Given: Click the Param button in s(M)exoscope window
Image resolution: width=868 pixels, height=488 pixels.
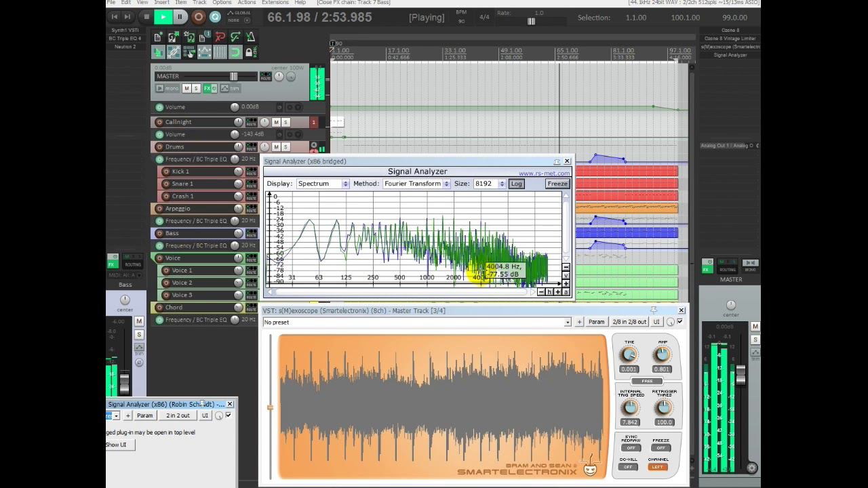Looking at the screenshot, I should click(596, 322).
